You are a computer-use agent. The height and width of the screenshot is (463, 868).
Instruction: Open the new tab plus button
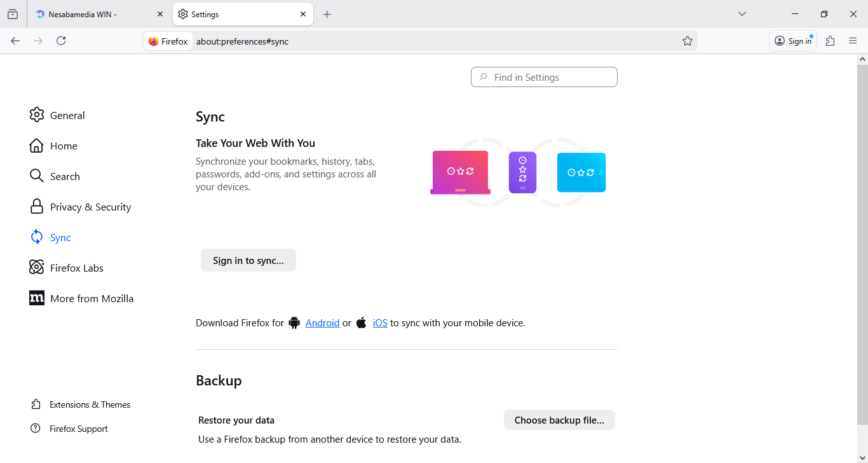tap(327, 14)
